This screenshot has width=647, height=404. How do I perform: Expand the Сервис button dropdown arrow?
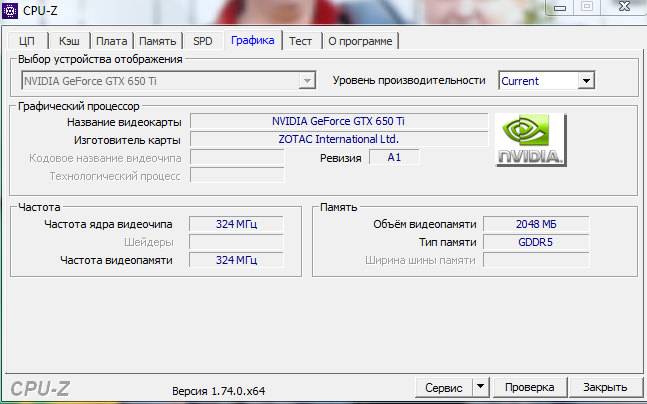coord(480,387)
